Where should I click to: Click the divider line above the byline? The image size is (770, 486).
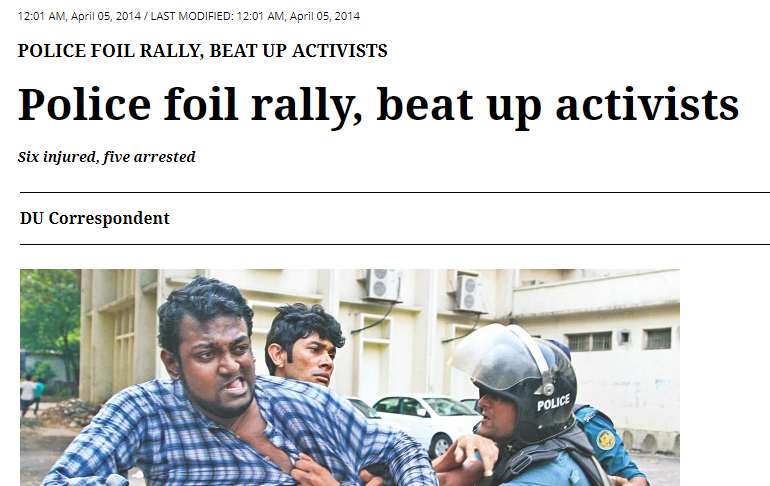click(395, 192)
